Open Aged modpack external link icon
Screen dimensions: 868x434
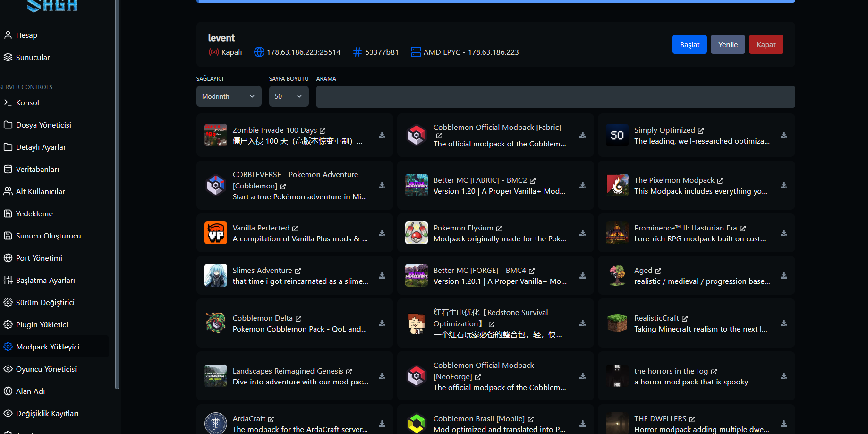(x=658, y=271)
